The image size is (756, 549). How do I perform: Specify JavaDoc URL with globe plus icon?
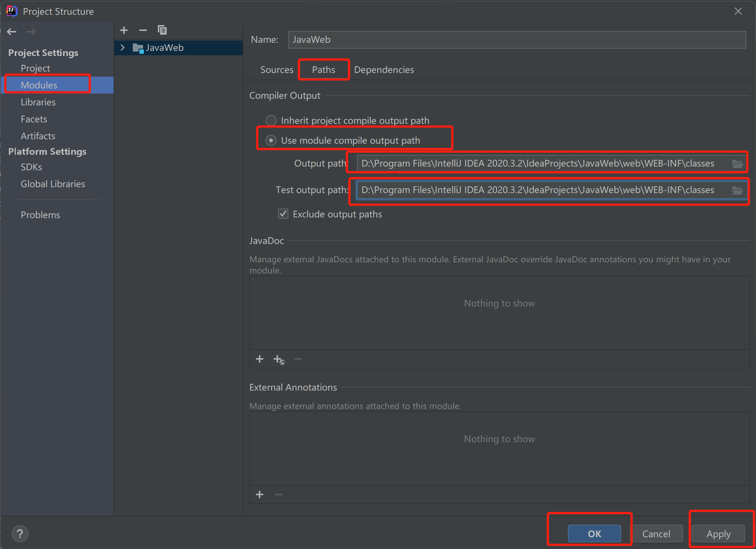coord(279,359)
